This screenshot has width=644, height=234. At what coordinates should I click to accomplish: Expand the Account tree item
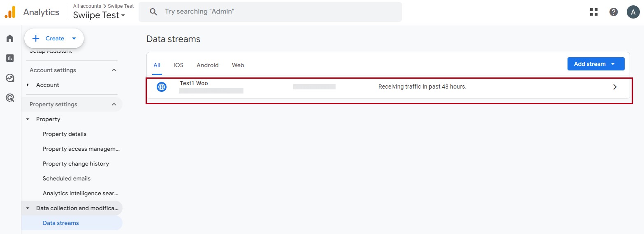[x=28, y=85]
